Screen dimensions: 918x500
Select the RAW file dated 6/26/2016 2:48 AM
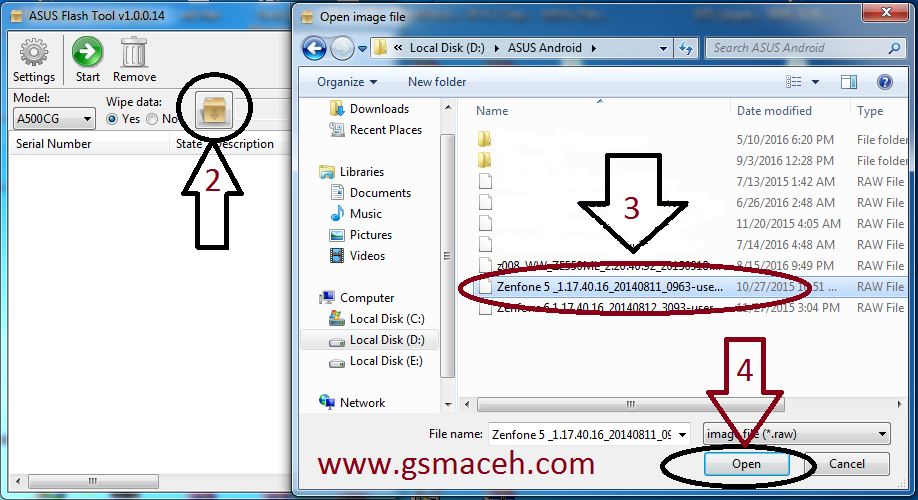tap(691, 203)
